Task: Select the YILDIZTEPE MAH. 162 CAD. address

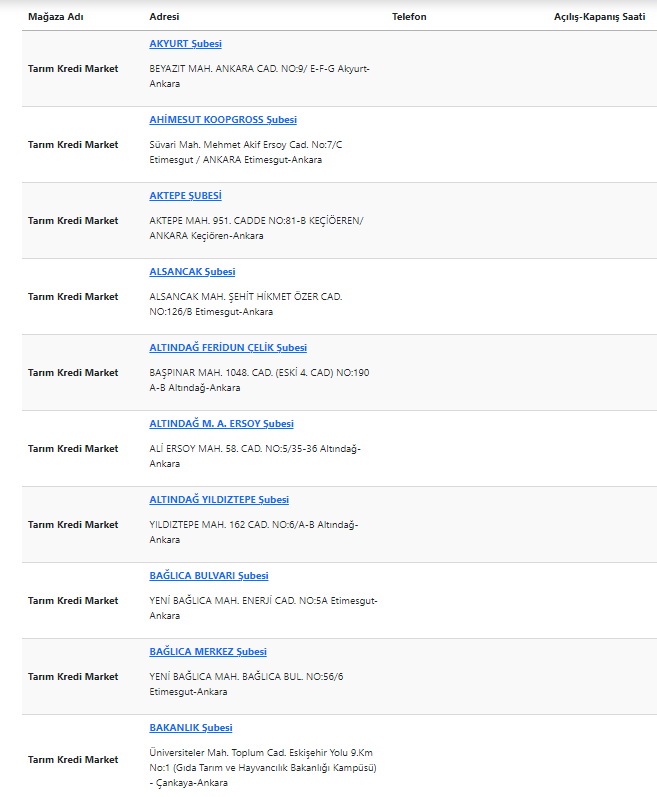Action: click(x=254, y=532)
